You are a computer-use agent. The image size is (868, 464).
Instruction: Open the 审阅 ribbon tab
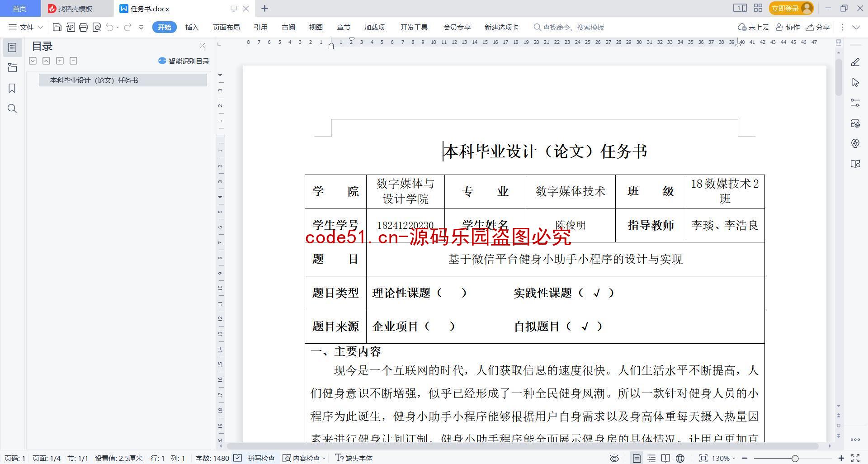coord(288,27)
